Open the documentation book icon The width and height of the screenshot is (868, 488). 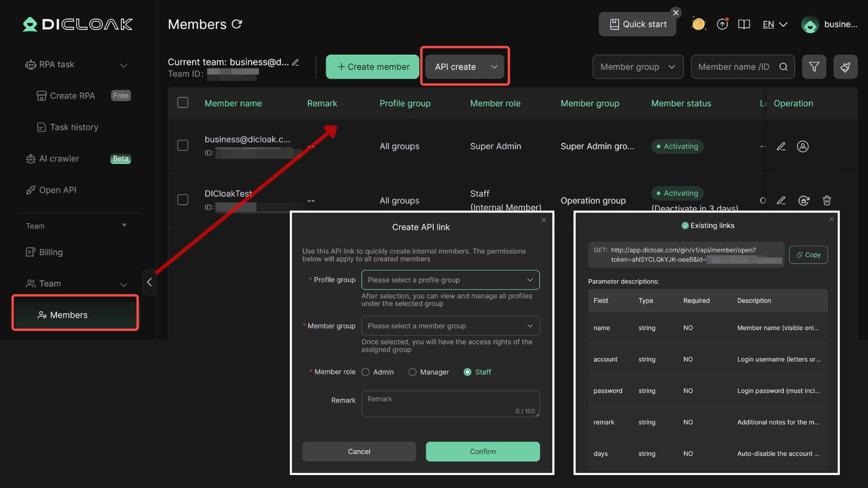tap(744, 24)
